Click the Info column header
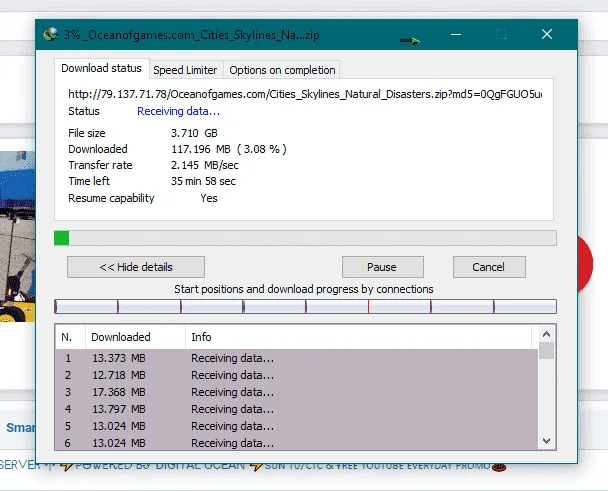The height and width of the screenshot is (491, 608). pyautogui.click(x=358, y=337)
